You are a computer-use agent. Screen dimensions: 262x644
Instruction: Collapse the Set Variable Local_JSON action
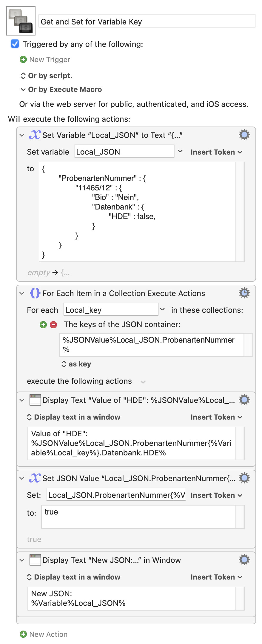pos(22,135)
